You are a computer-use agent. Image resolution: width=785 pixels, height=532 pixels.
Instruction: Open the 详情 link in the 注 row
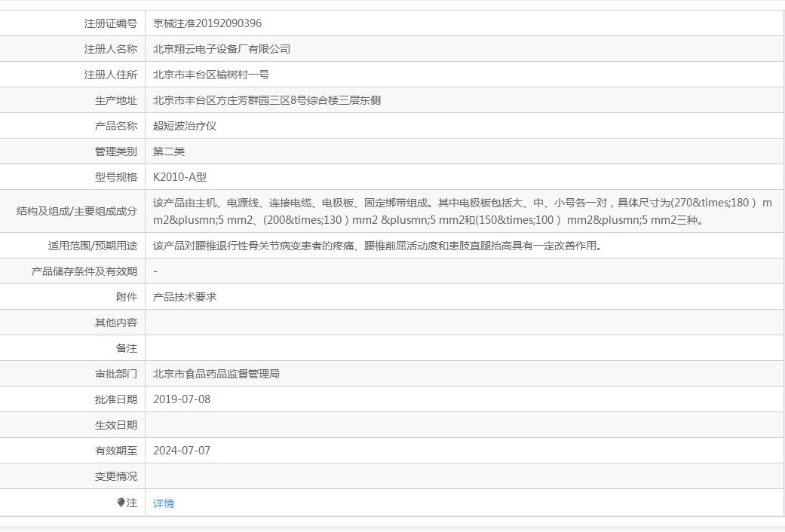[x=164, y=503]
